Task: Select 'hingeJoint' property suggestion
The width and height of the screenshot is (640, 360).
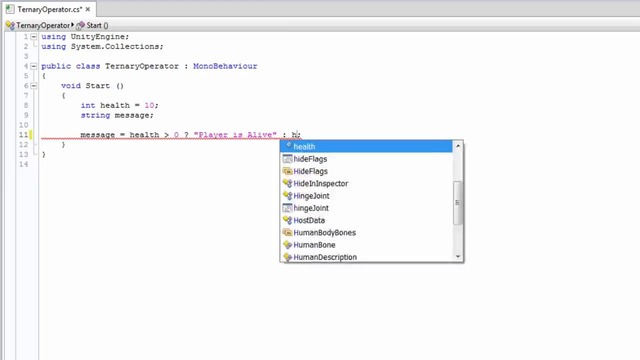Action: pos(366,208)
